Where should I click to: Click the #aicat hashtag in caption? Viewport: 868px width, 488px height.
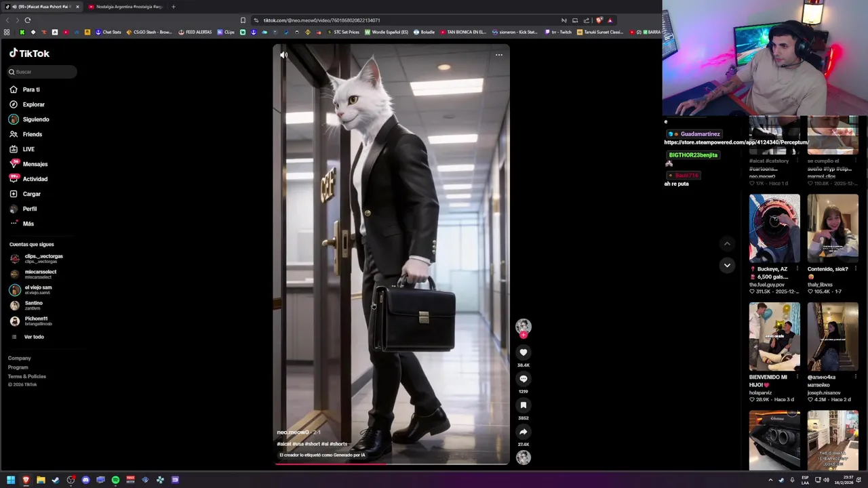pos(284,444)
